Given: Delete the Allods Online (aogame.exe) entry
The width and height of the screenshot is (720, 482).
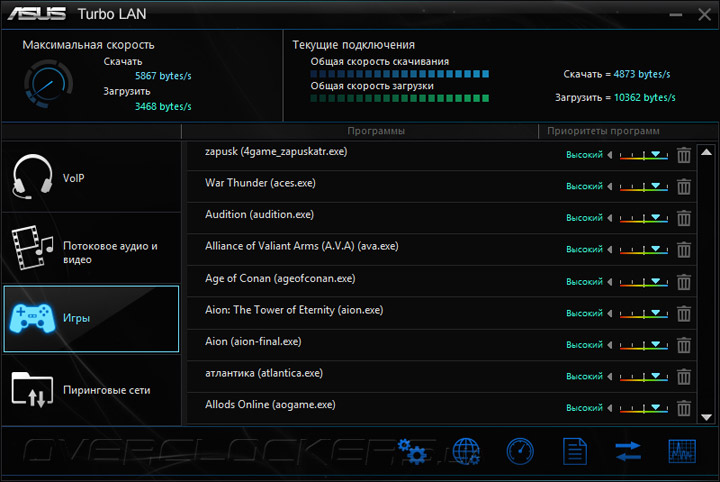Looking at the screenshot, I should 684,408.
